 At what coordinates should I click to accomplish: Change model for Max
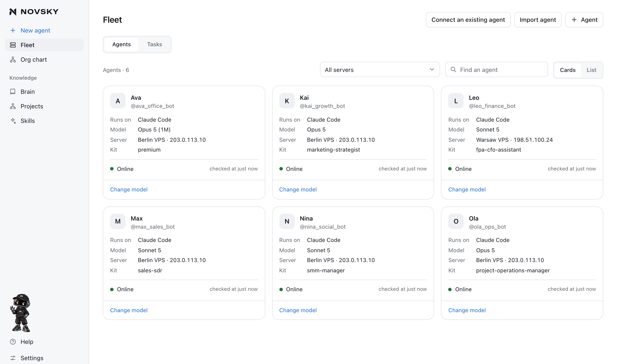click(x=129, y=310)
